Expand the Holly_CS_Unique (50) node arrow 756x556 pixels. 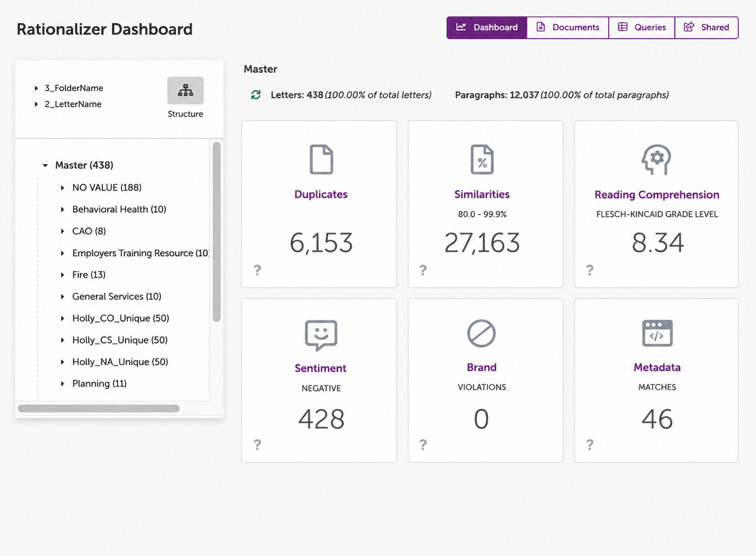tap(63, 340)
